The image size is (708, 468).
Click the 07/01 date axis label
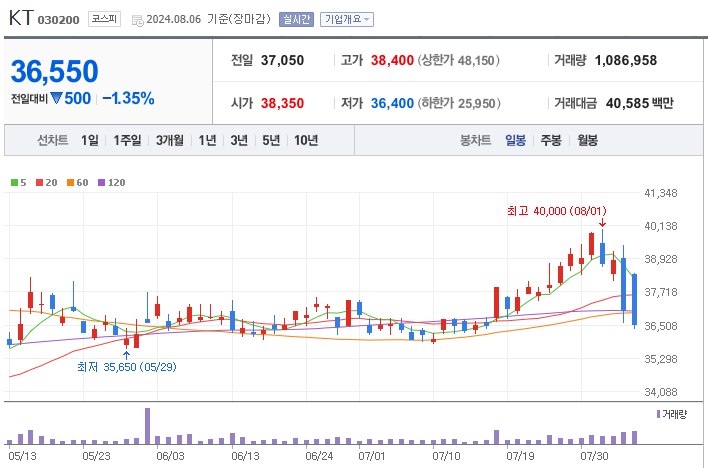pos(372,456)
